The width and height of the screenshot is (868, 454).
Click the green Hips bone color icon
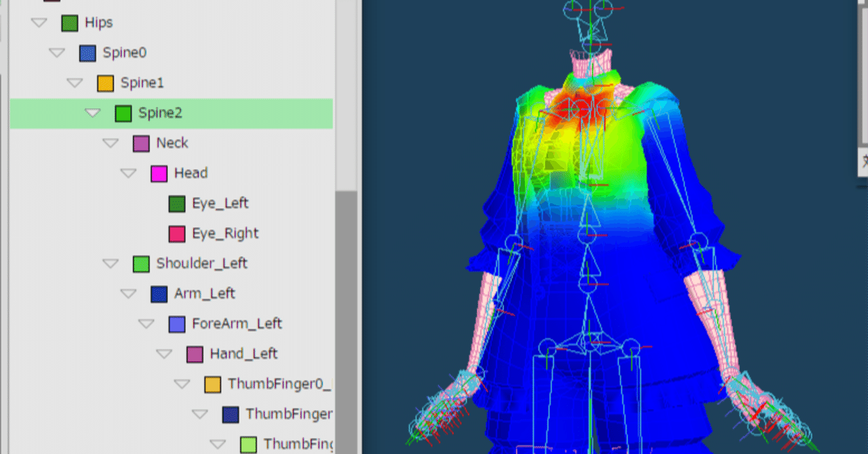point(69,23)
